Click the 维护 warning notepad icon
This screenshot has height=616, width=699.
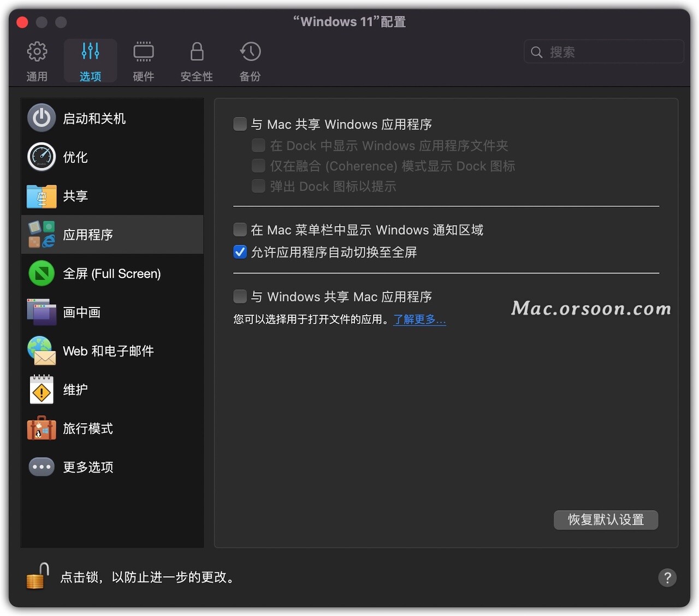pos(42,389)
